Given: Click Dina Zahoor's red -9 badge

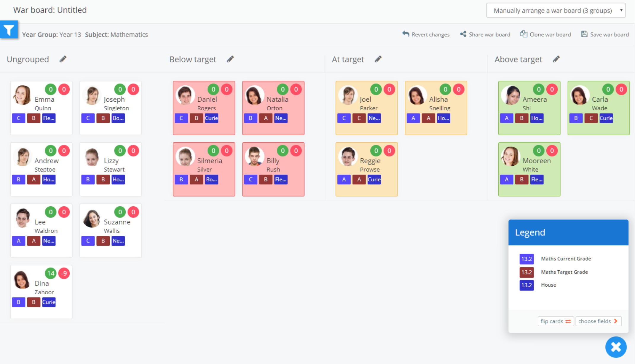Looking at the screenshot, I should (x=64, y=273).
